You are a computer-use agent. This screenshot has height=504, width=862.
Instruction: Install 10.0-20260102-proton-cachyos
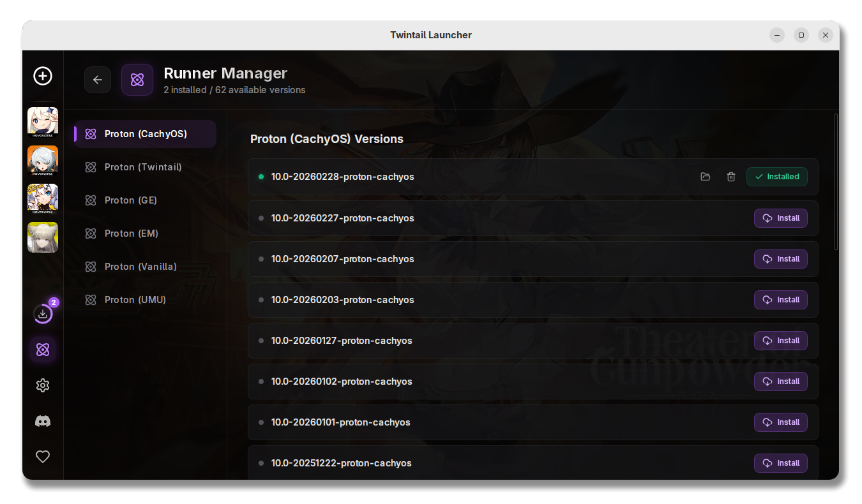click(x=781, y=382)
